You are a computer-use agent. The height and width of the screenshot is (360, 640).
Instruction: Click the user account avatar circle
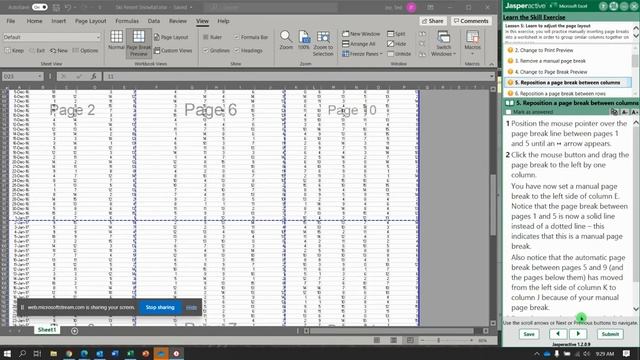(411, 7)
